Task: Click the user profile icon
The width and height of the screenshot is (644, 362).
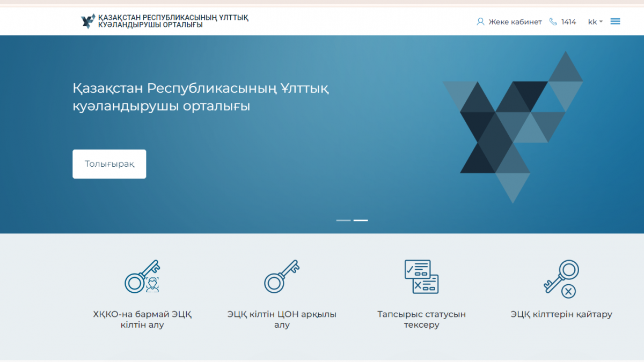Action: point(480,22)
